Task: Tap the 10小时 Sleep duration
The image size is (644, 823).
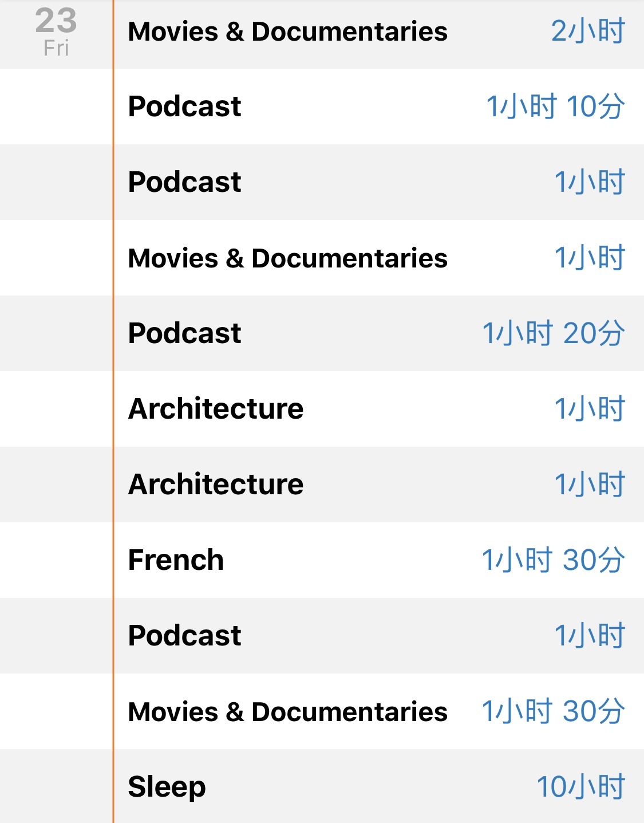Action: tap(580, 787)
